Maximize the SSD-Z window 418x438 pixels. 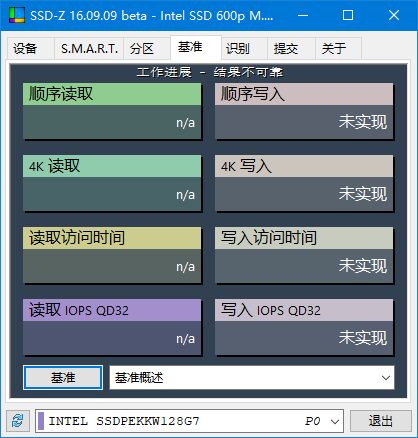[348, 15]
